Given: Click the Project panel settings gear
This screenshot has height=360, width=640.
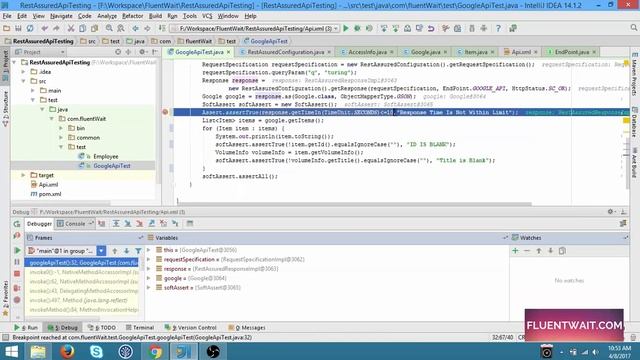Looking at the screenshot, I should coord(142,52).
